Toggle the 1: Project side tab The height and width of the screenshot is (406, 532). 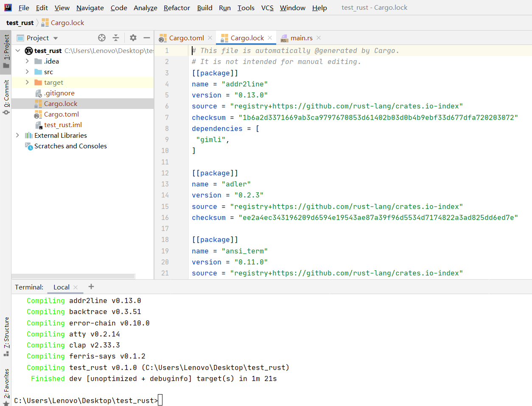[6, 51]
